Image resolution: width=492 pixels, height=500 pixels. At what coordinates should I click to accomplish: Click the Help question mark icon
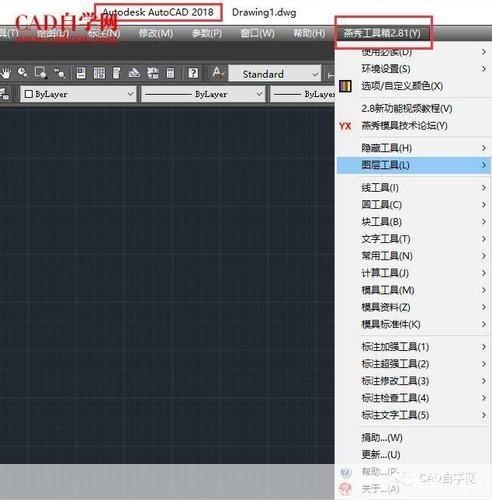pos(193,73)
